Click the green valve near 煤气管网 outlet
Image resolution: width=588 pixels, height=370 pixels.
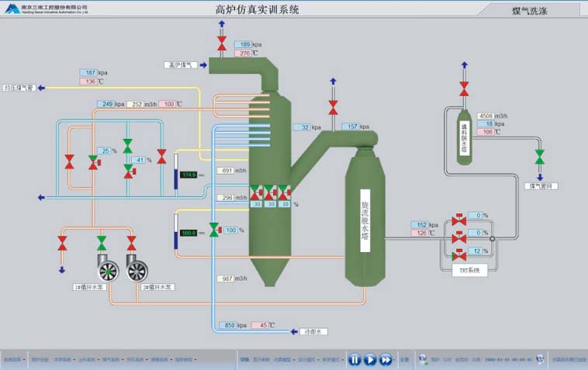pyautogui.click(x=539, y=157)
